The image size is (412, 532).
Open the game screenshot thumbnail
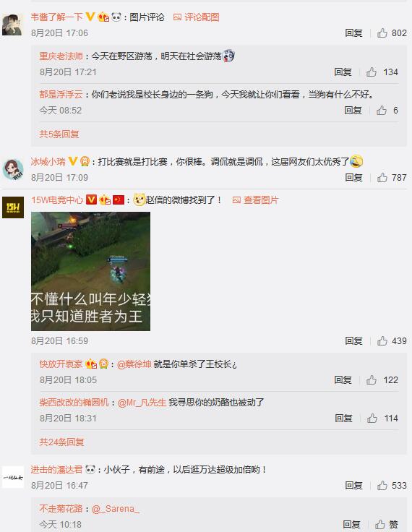pyautogui.click(x=90, y=271)
